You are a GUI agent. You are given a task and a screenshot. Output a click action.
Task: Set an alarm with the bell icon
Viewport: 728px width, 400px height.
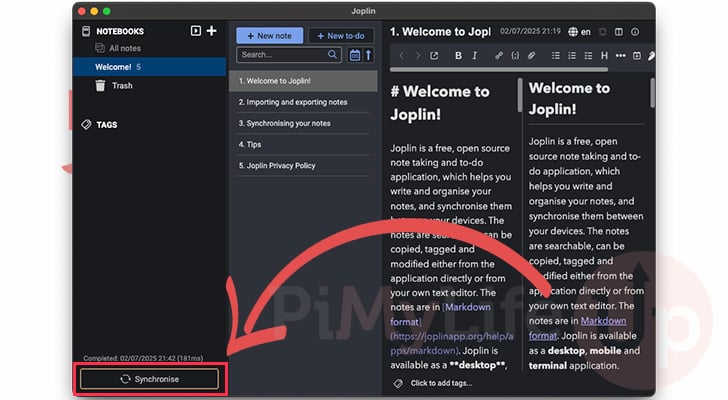pos(603,32)
